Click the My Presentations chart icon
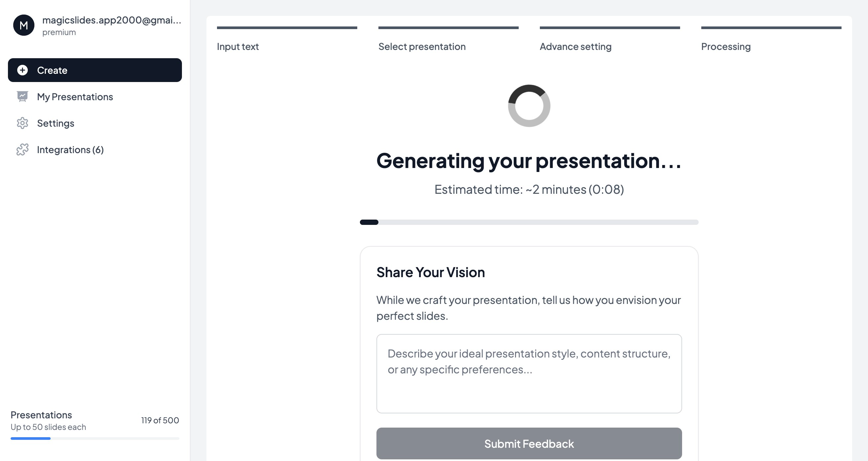The width and height of the screenshot is (868, 461). tap(22, 97)
